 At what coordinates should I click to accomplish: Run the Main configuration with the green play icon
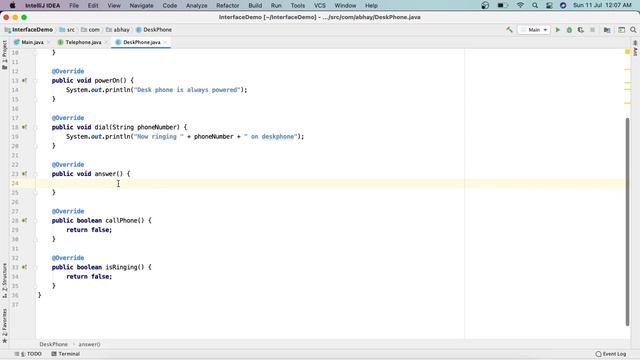[x=558, y=30]
